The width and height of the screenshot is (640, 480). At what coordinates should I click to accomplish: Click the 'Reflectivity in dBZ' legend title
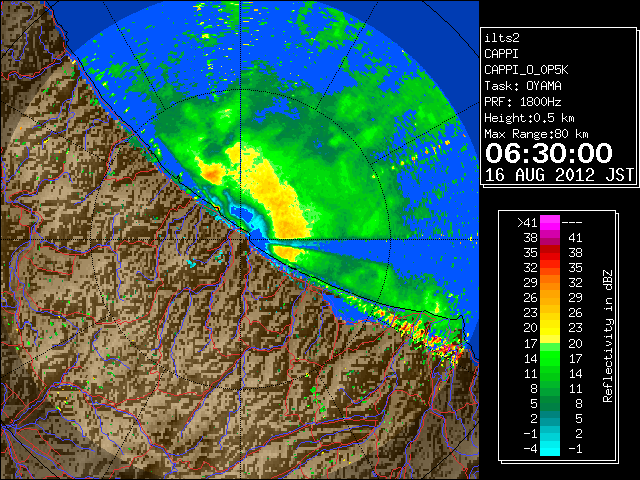608,336
